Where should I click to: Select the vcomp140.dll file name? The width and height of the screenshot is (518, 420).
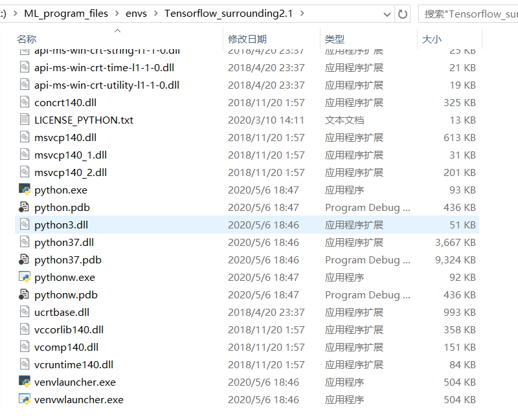point(67,347)
